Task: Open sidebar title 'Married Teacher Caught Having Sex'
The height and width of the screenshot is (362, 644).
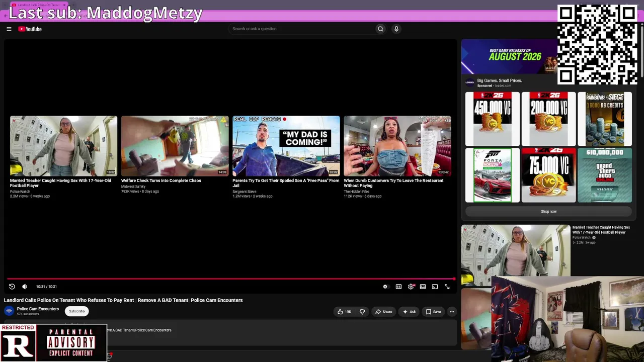Action: coord(601,230)
